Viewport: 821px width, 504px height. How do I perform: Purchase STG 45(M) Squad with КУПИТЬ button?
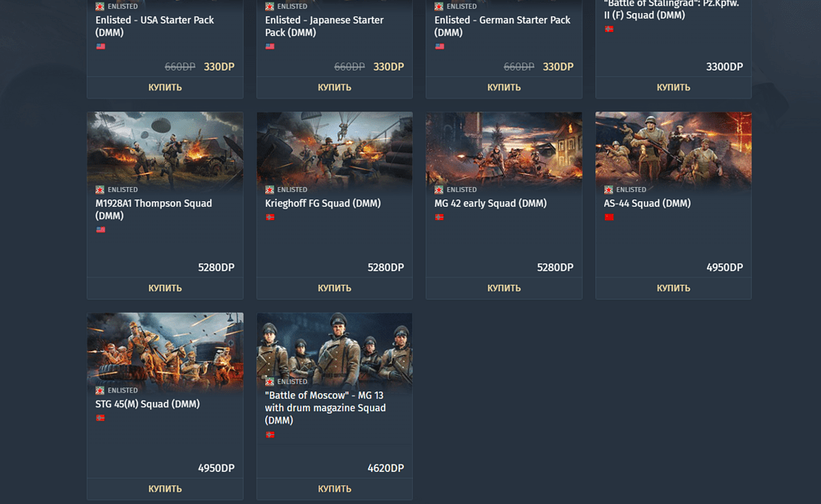click(x=165, y=488)
